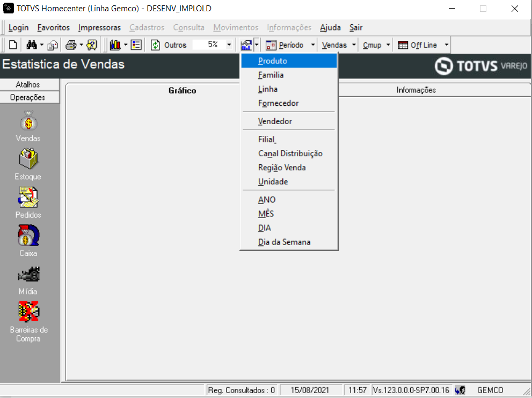532x398 pixels.
Task: Switch to the Informações tab
Action: (x=416, y=90)
